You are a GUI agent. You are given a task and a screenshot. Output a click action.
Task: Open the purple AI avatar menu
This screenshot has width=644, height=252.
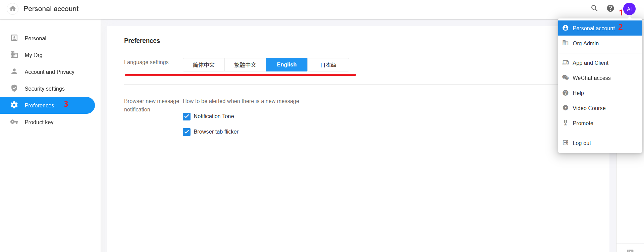tap(629, 9)
